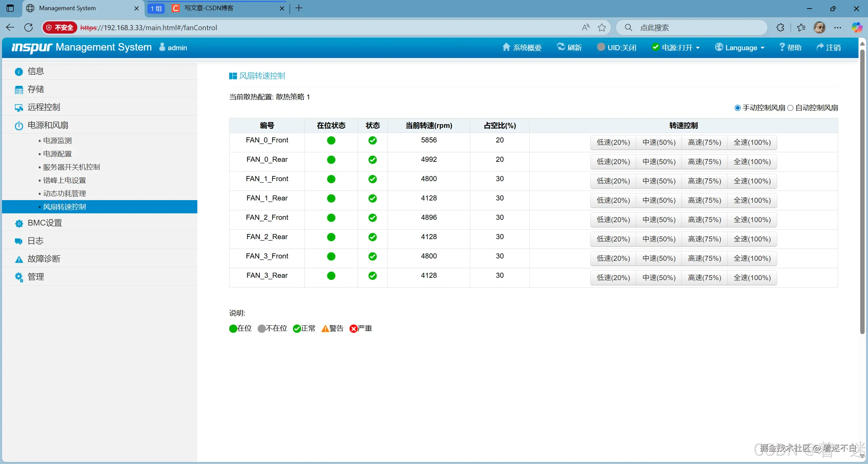Click the help question mark icon
Screen dimensions: 868x464
coord(782,47)
